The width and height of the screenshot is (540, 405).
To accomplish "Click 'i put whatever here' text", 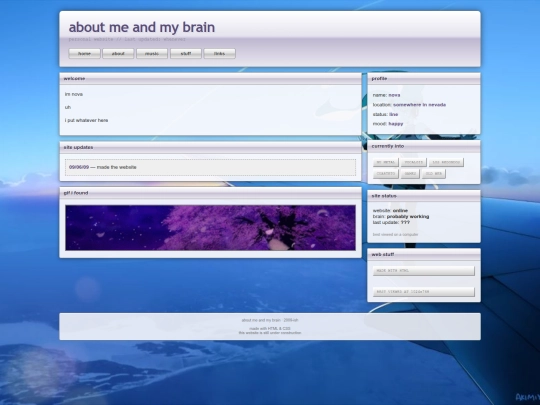I will [x=86, y=120].
